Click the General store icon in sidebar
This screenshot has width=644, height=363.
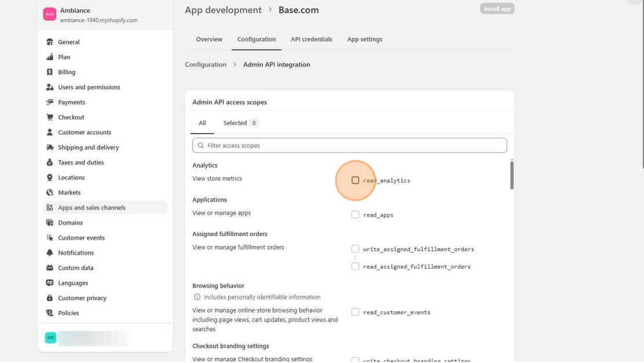coord(50,42)
